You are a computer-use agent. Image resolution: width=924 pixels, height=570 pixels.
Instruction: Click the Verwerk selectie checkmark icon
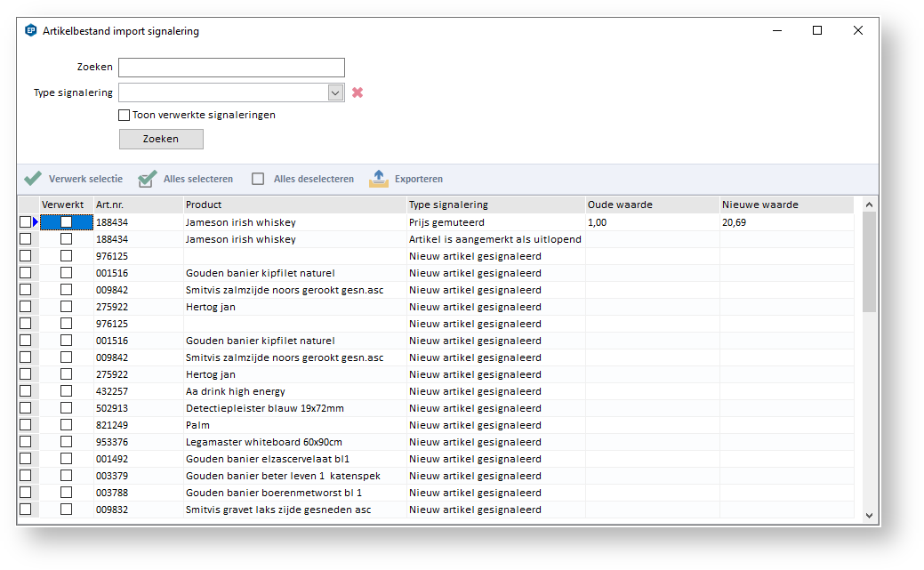tap(33, 179)
